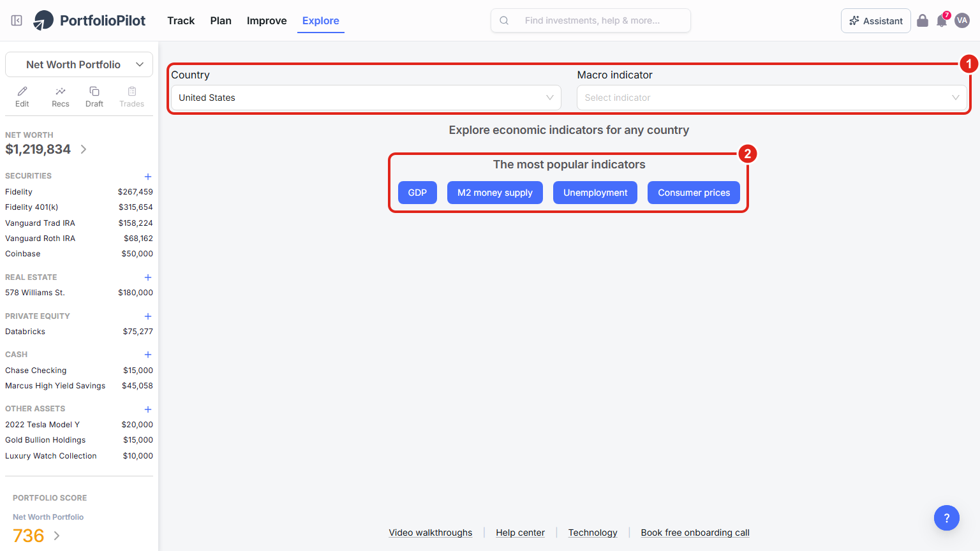The image size is (980, 551).
Task: Choose the M2 money supply indicator
Action: [495, 193]
